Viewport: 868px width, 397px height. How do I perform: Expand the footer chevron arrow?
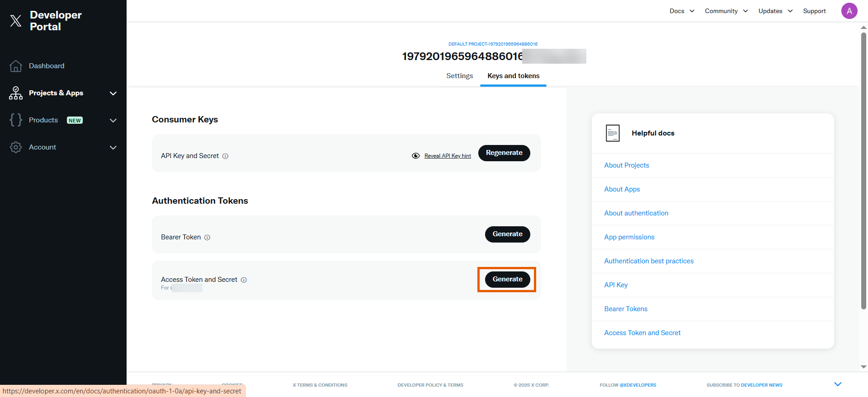pyautogui.click(x=838, y=384)
